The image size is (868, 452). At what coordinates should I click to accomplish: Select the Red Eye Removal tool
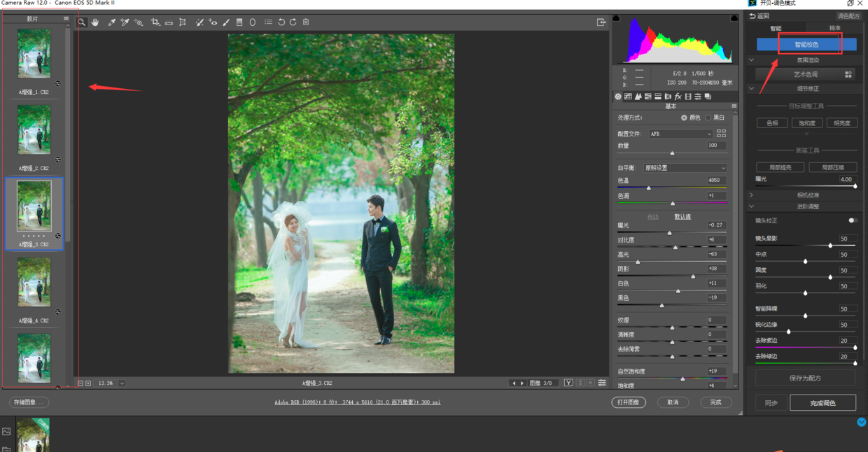tap(213, 22)
